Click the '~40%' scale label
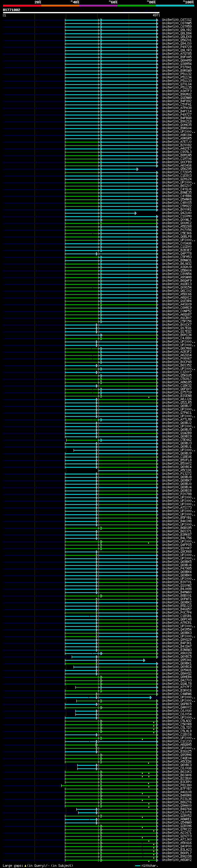This screenshot has width=197, height=868. pyautogui.click(x=75, y=2)
